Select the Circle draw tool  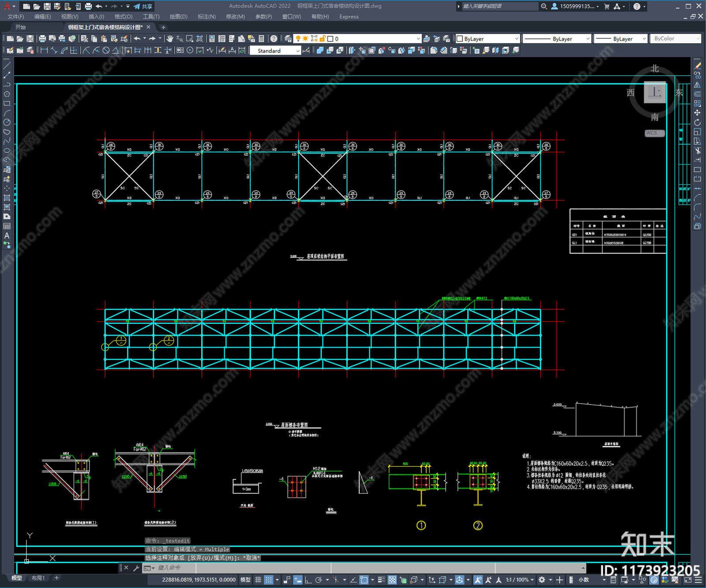coord(7,122)
